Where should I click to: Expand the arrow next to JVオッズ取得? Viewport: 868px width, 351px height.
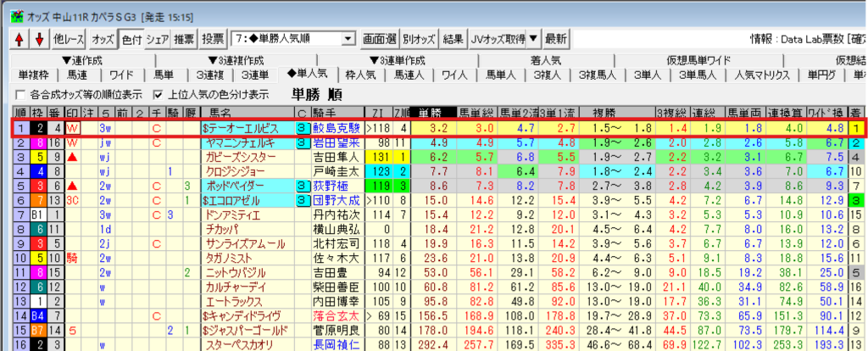533,39
